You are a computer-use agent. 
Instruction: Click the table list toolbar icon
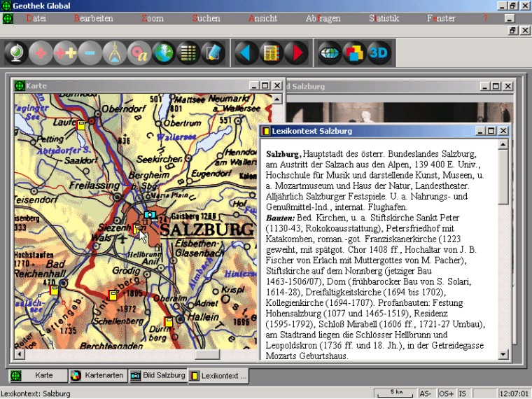pos(188,53)
